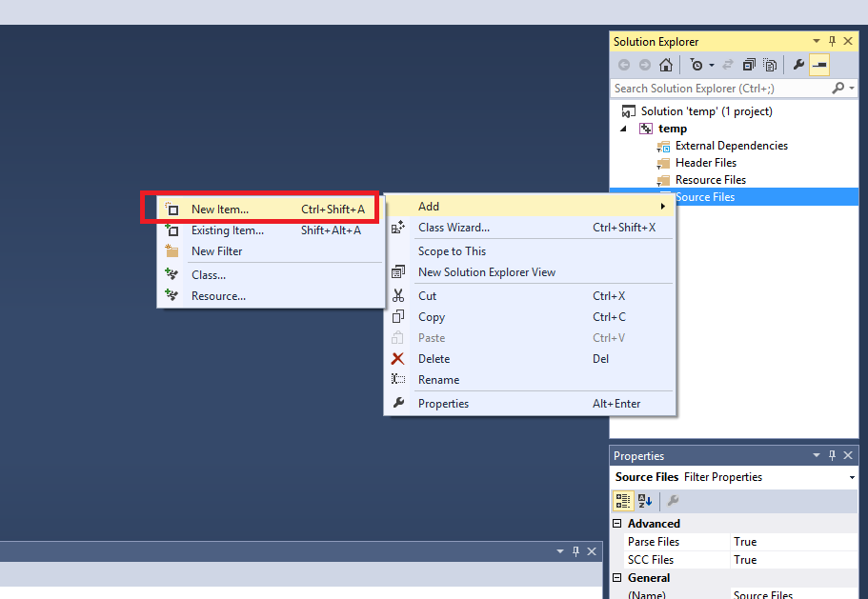This screenshot has width=868, height=599.
Task: Toggle the Preview Selected Items button
Action: 819,65
